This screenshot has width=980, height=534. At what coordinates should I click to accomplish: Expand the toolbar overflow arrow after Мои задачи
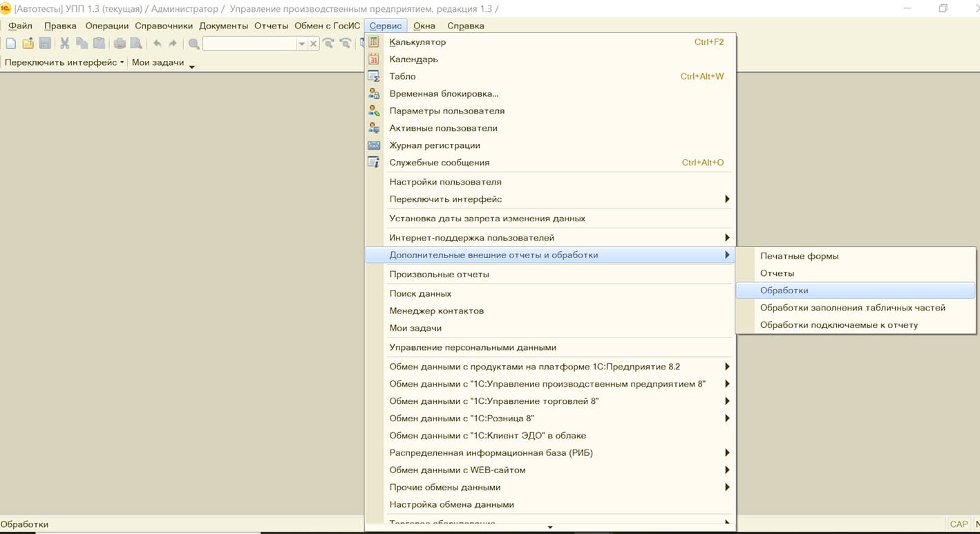[191, 66]
